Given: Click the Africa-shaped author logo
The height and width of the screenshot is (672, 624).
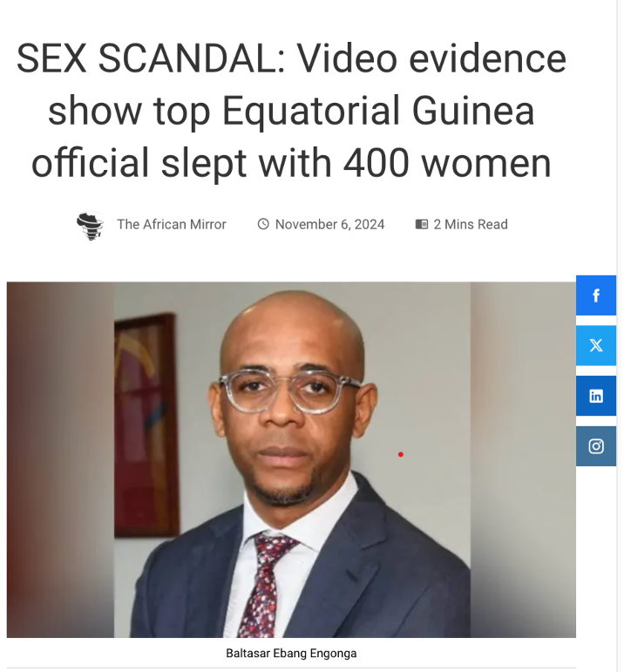Looking at the screenshot, I should (x=90, y=226).
